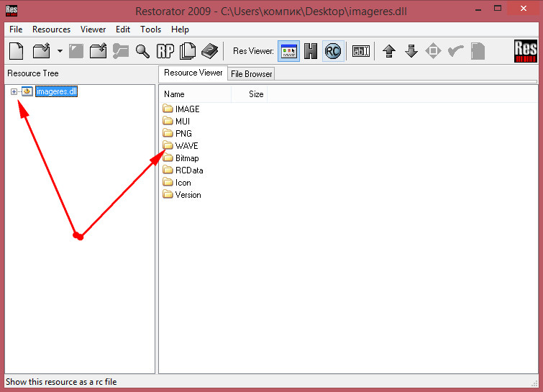Click the Save As toolbar icon
543x392 pixels.
pyautogui.click(x=99, y=51)
